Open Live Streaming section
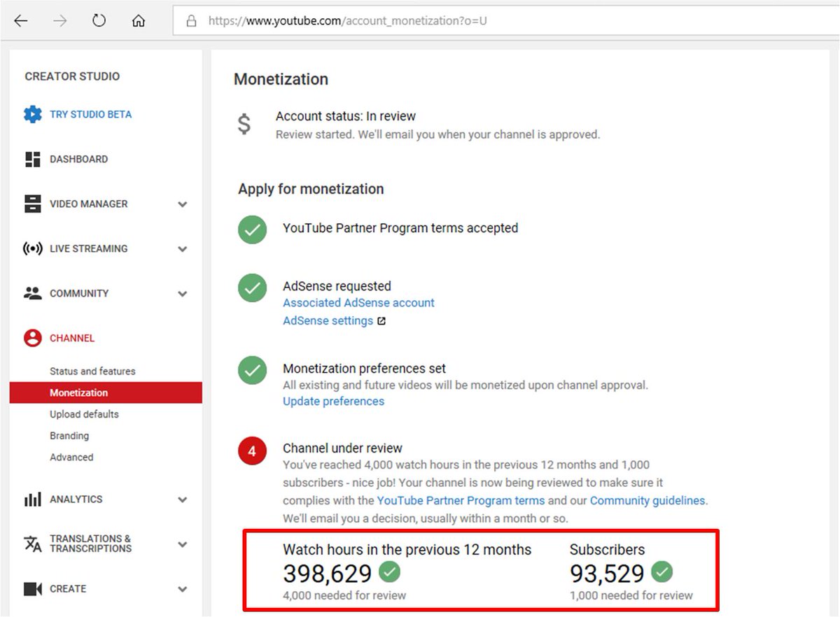Screen dimensions: 840x617 [x=88, y=248]
